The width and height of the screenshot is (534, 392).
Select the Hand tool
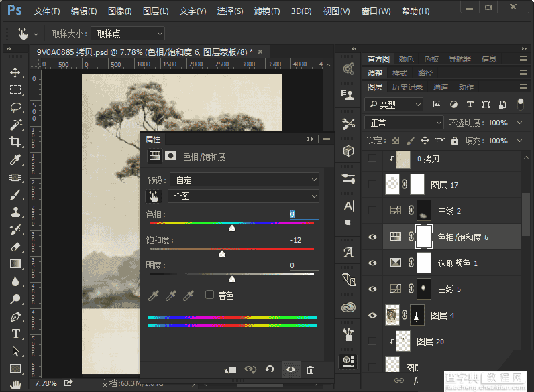[x=15, y=385]
